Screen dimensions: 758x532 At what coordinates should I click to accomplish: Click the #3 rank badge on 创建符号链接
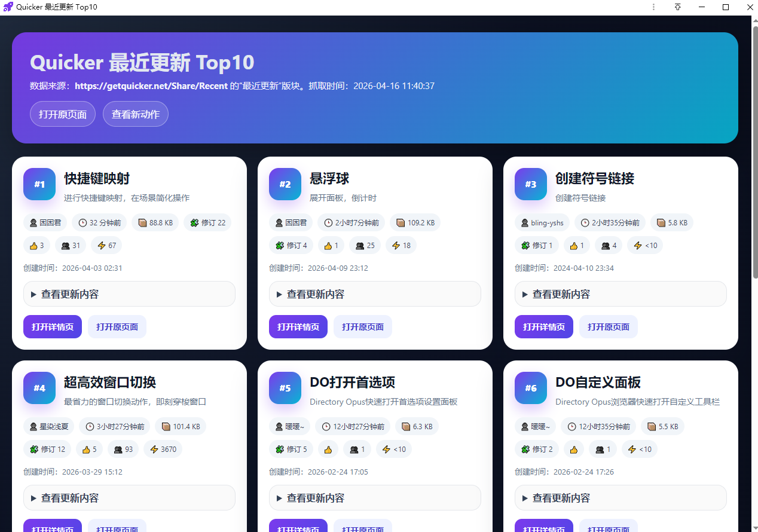(530, 184)
